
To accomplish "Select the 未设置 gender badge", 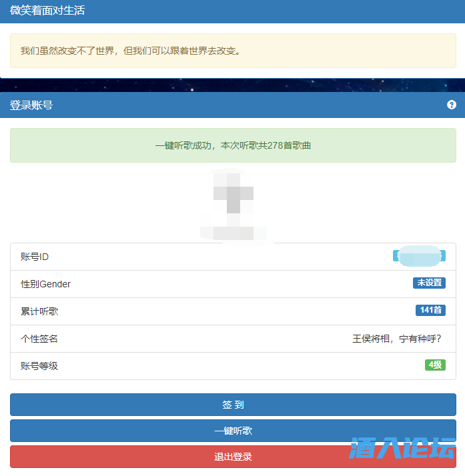I will (x=429, y=283).
